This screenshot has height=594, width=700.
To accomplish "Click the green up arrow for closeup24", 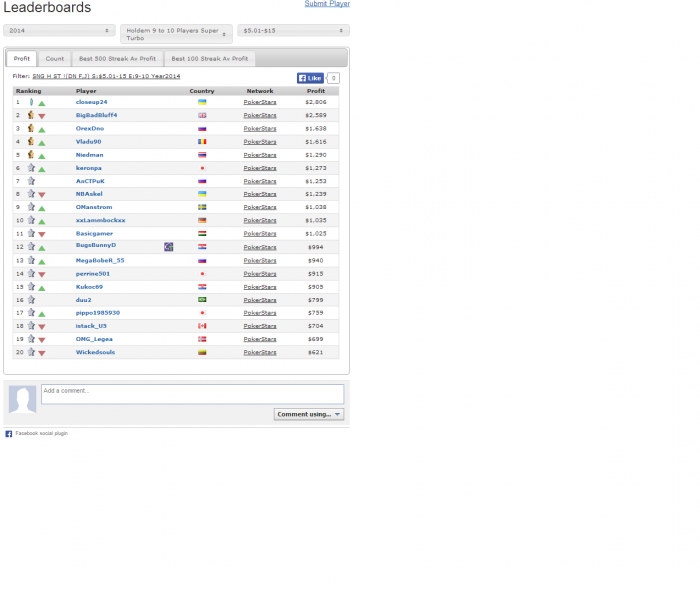I will pyautogui.click(x=42, y=103).
